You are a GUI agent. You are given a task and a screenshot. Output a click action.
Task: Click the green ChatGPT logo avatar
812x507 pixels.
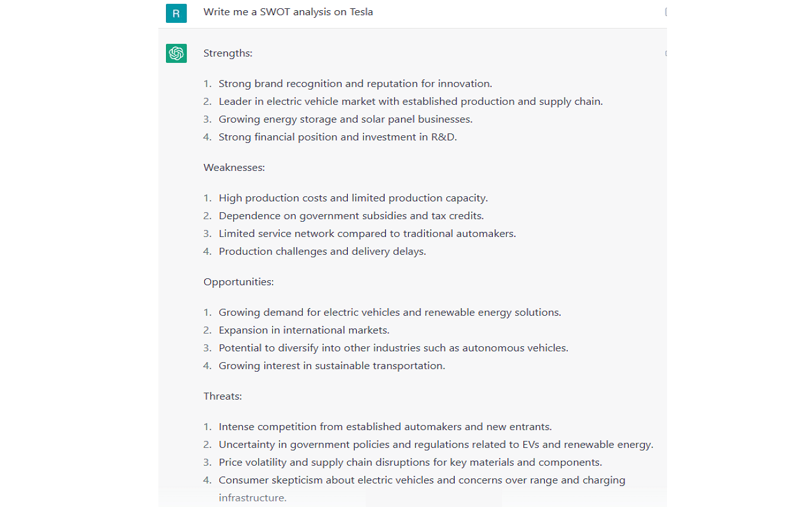point(176,53)
